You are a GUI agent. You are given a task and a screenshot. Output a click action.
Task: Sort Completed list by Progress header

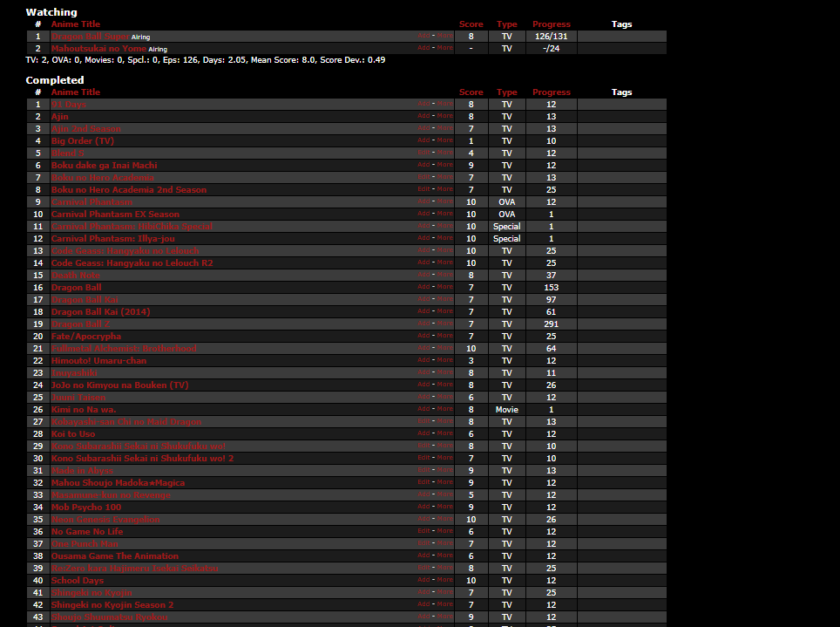552,92
